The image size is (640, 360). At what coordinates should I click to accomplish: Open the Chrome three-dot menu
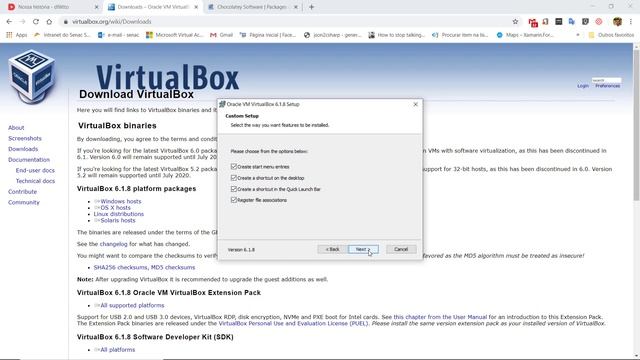(631, 22)
